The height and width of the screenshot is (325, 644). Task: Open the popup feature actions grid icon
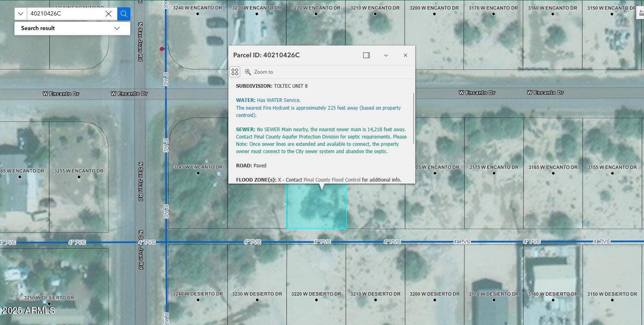point(235,72)
